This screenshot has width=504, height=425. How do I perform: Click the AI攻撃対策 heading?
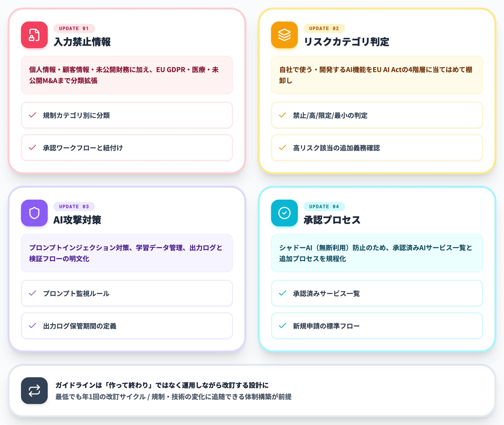tap(77, 220)
